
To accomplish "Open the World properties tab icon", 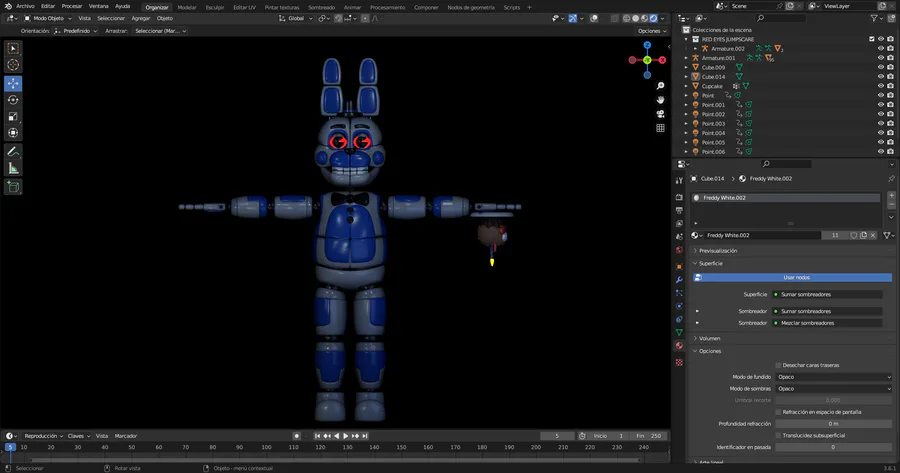I will [680, 250].
